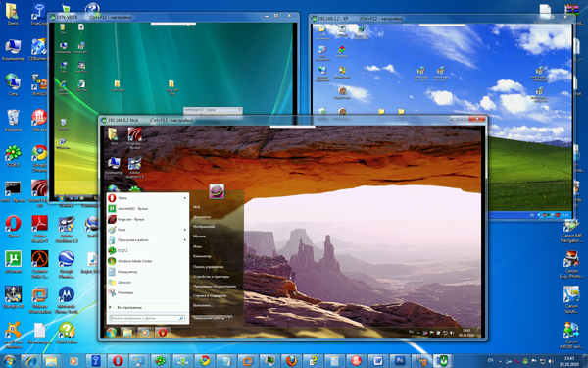This screenshot has height=368, width=588.
Task: Open Microsoft Word on the host taskbar
Action: coord(378,361)
